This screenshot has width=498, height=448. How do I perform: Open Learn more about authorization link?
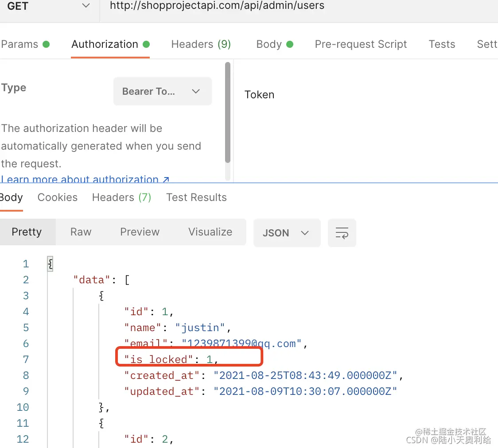pyautogui.click(x=85, y=179)
